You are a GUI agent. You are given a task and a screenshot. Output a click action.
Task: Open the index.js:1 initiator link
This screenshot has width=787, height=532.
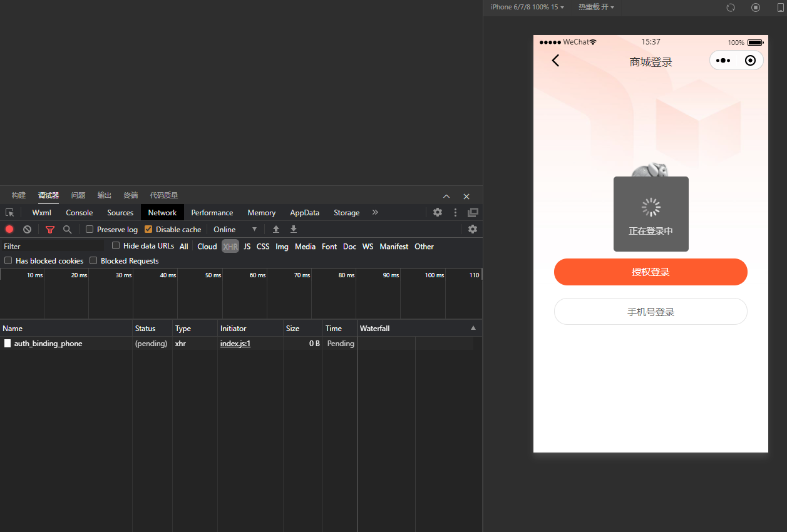(235, 344)
